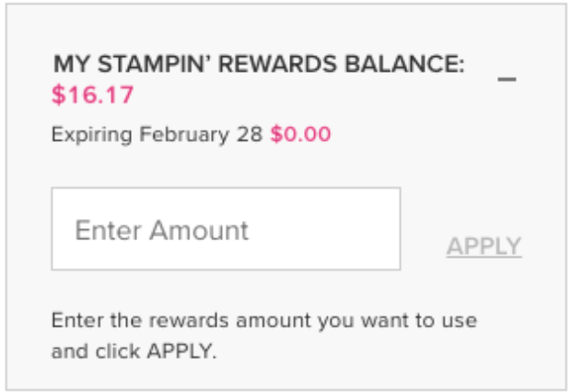Click the instruction line about rewards amount

click(x=263, y=321)
